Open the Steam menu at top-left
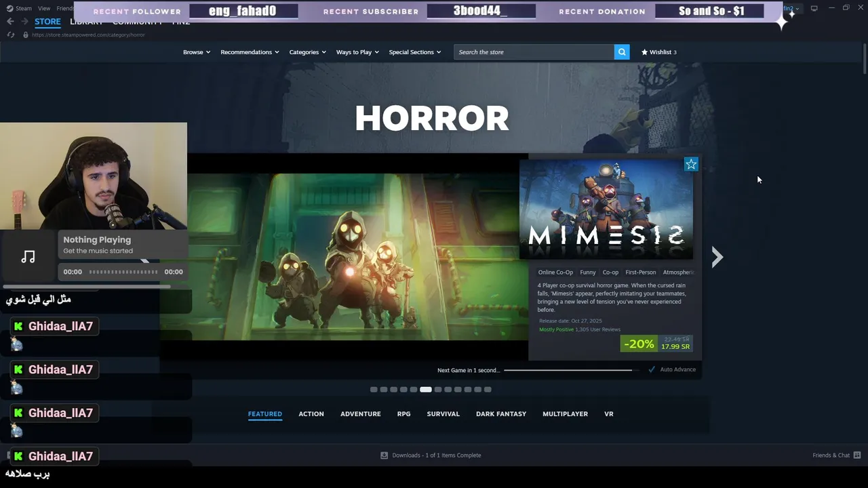 click(x=20, y=8)
